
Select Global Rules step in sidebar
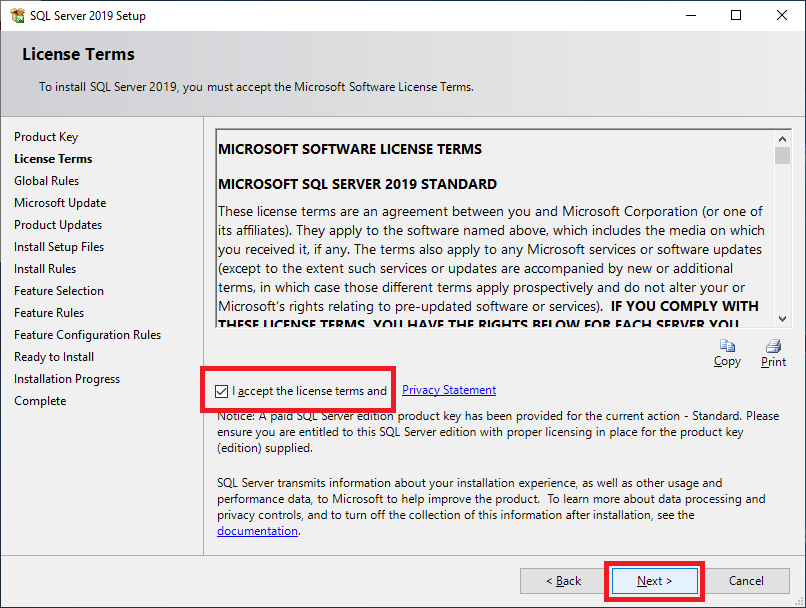(47, 181)
